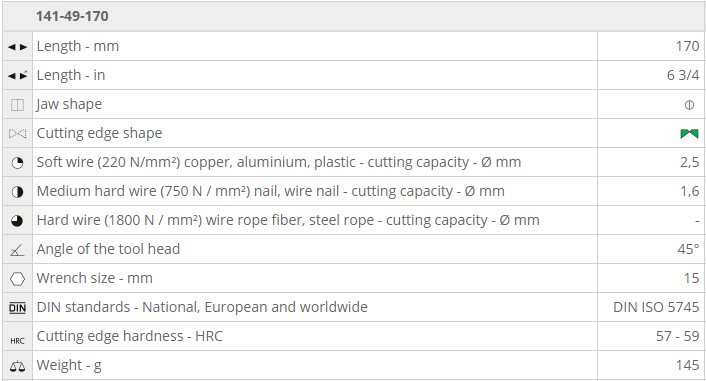Click the Angle of the tool head label
This screenshot has width=706, height=381.
point(109,249)
